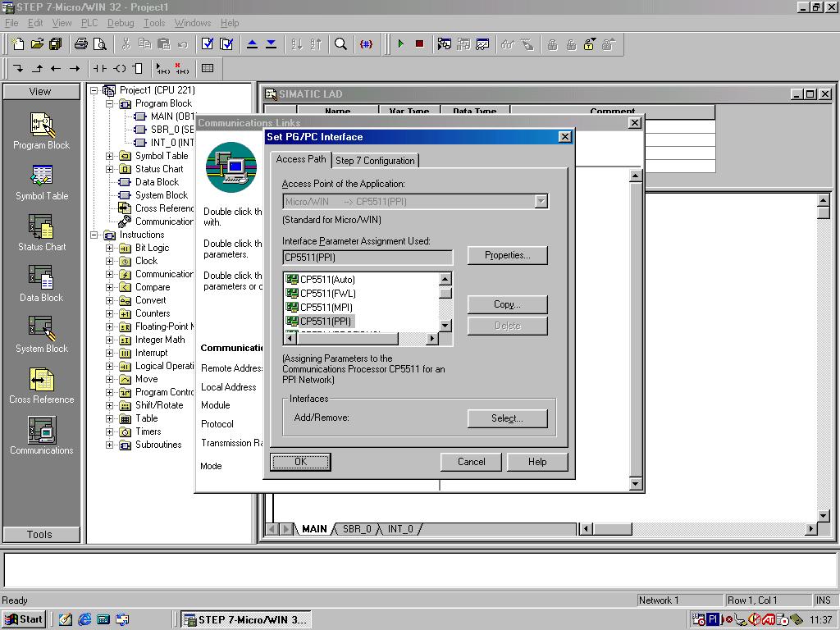Screen dimensions: 840x630
Task: Open Symbol Table from the View bar
Action: coord(41,182)
